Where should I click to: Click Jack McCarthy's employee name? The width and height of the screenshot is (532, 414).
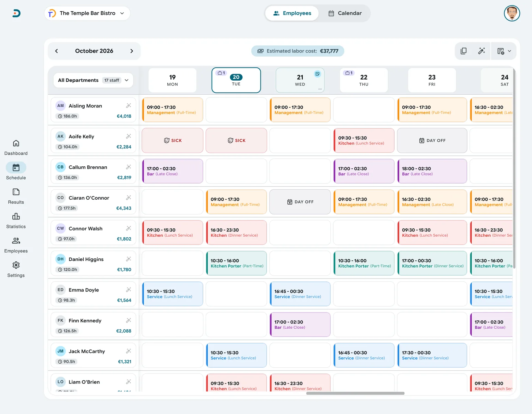87,351
